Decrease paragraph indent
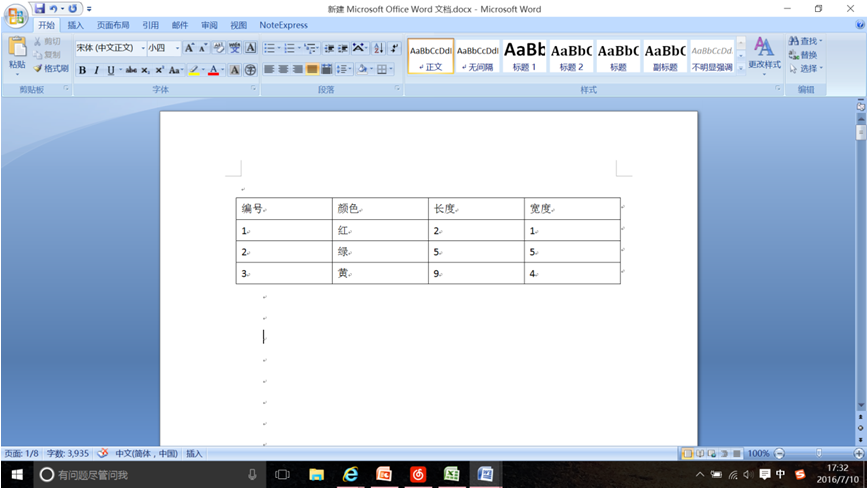 pos(329,48)
